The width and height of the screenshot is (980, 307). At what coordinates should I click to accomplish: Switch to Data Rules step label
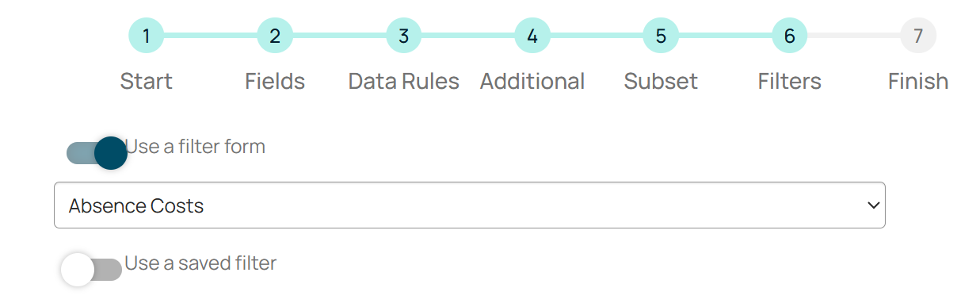click(403, 81)
